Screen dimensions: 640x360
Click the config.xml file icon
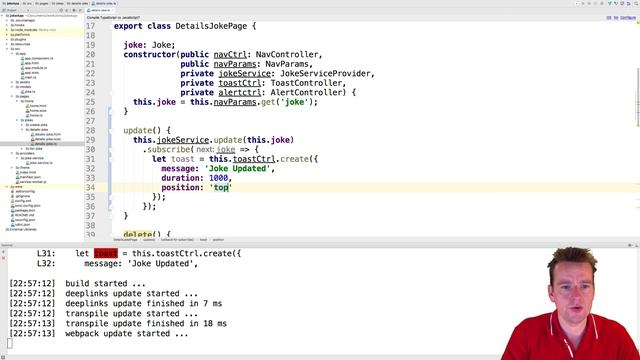12,201
